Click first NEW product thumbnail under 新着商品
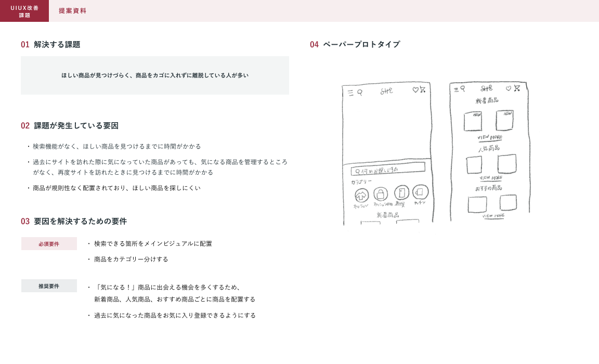 click(x=473, y=122)
